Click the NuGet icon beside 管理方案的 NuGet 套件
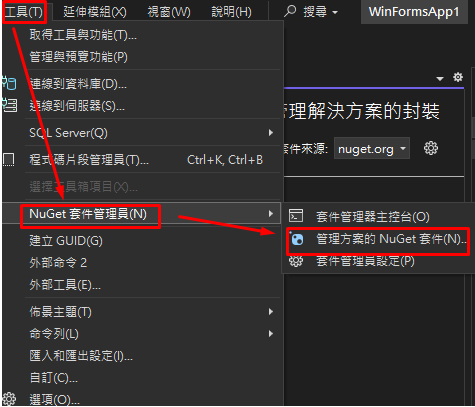Image resolution: width=475 pixels, height=407 pixels. pyautogui.click(x=296, y=239)
